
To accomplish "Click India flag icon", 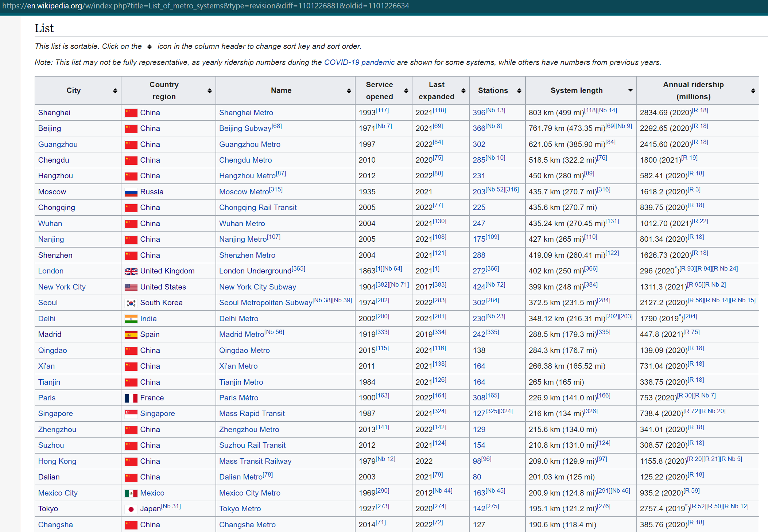I will click(131, 319).
